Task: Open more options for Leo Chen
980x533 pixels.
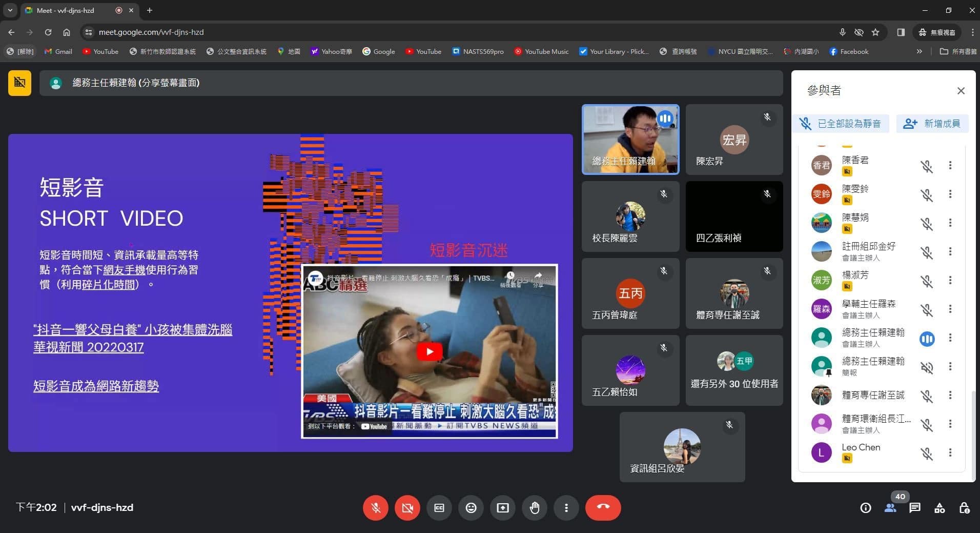Action: tap(950, 452)
